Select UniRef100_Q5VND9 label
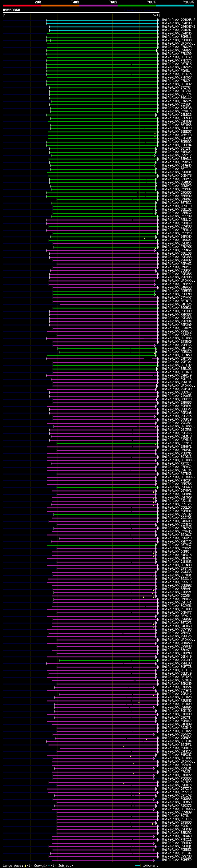The image size is (197, 868). [177, 812]
